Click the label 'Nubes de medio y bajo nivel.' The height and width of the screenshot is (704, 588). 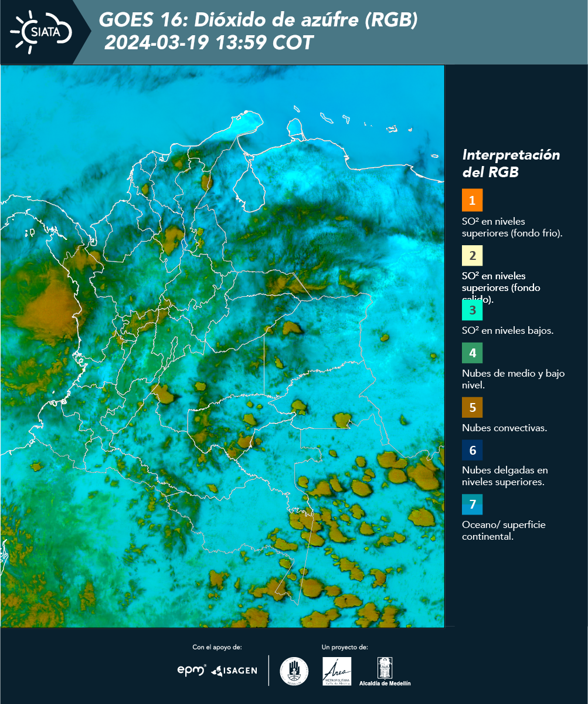pos(513,379)
